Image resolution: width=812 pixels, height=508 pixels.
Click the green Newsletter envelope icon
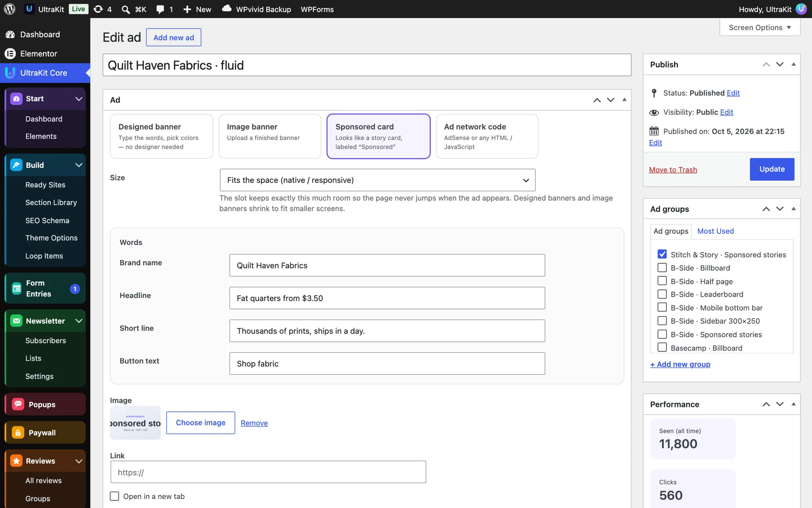point(16,321)
